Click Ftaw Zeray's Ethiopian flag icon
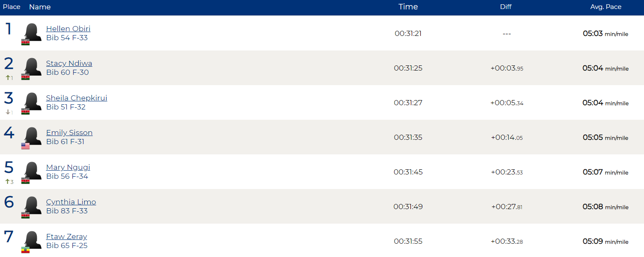644x257 pixels. coord(26,250)
